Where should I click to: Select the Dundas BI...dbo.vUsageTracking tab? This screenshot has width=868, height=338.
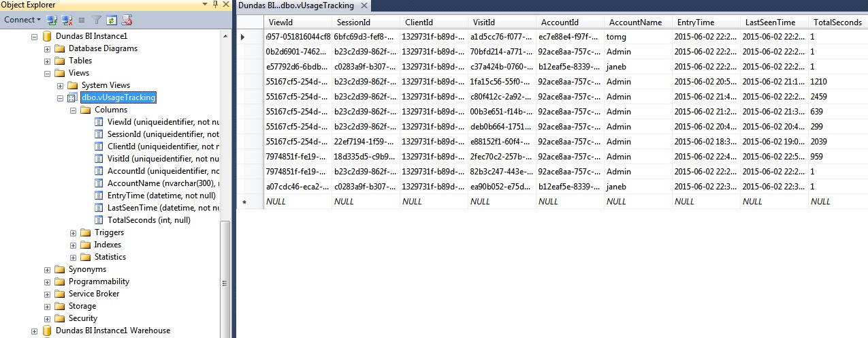296,5
